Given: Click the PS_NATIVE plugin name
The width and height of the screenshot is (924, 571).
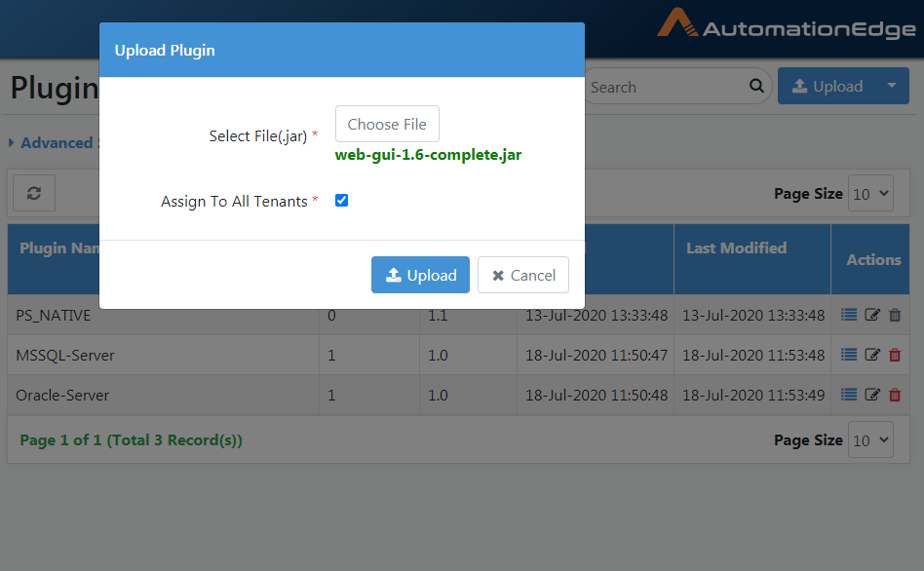Looking at the screenshot, I should 53,316.
